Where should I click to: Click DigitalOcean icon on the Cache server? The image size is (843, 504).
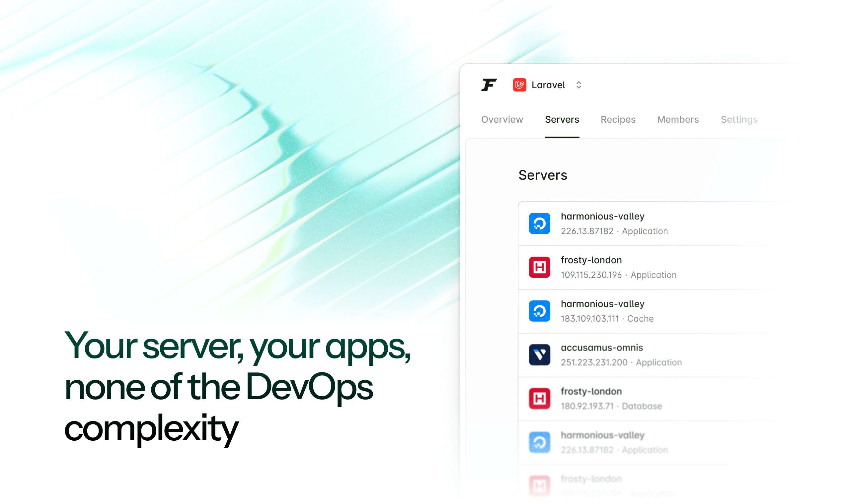(539, 311)
